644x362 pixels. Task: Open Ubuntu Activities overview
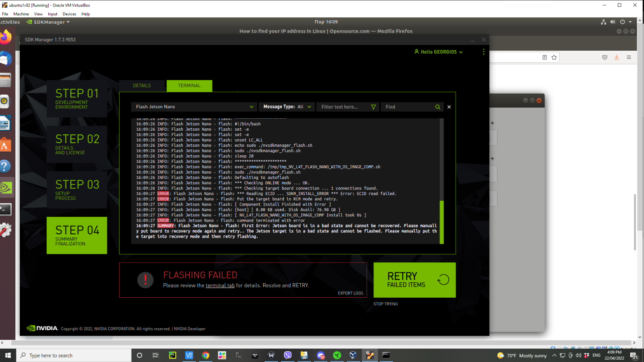10,22
